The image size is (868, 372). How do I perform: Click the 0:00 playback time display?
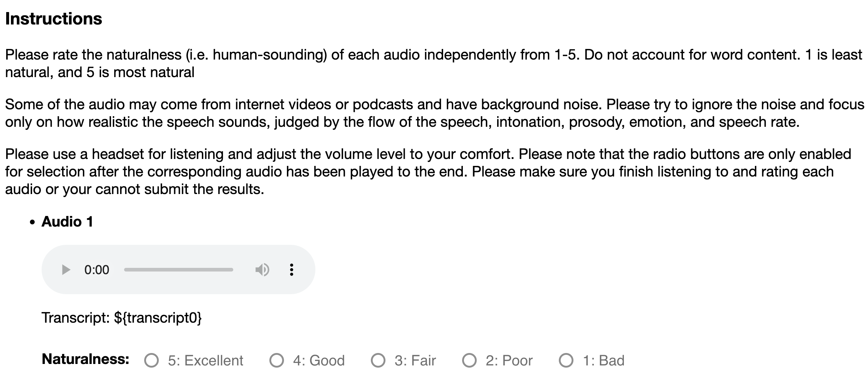(97, 270)
